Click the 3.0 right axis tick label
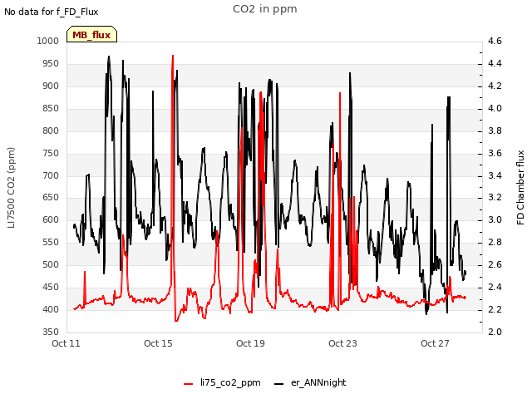 coord(495,219)
